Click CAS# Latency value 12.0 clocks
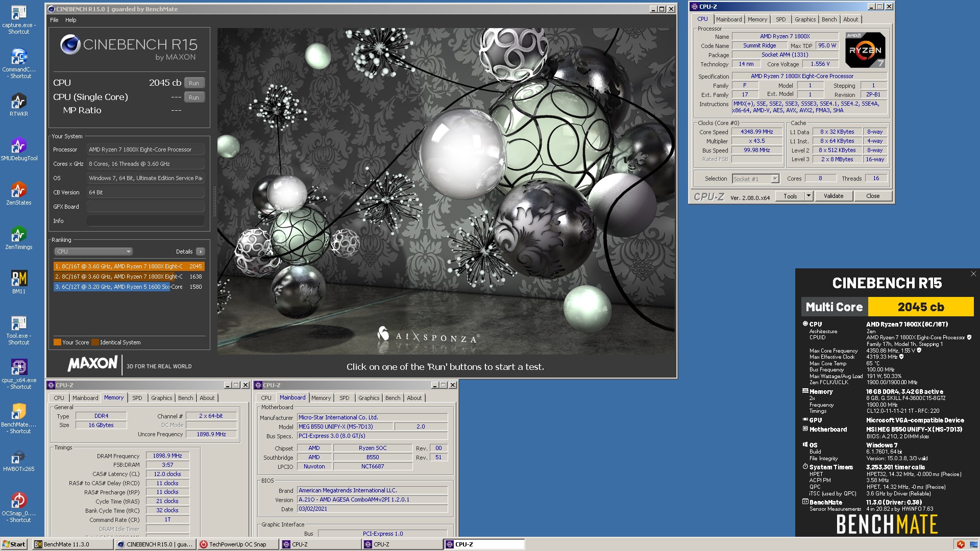 click(167, 474)
